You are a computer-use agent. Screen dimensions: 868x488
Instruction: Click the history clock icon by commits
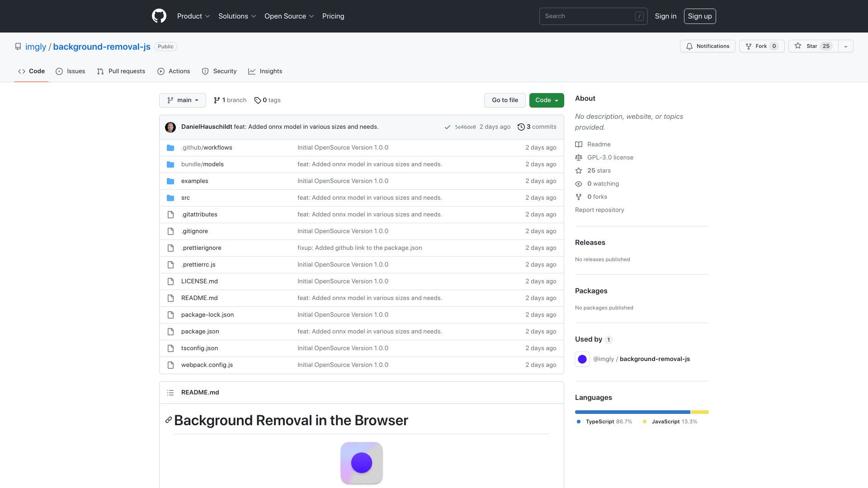pyautogui.click(x=521, y=127)
